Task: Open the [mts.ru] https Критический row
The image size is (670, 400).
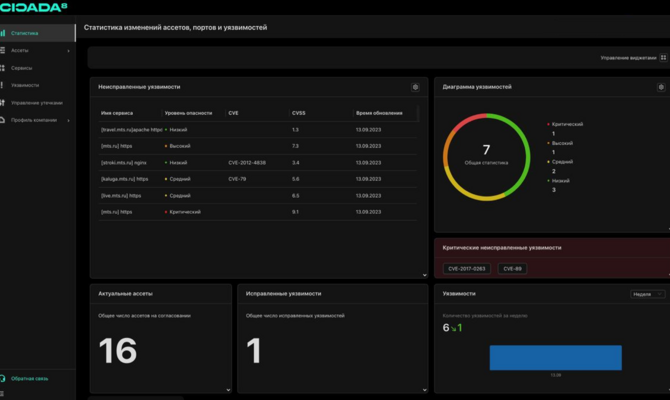Action: pyautogui.click(x=258, y=212)
